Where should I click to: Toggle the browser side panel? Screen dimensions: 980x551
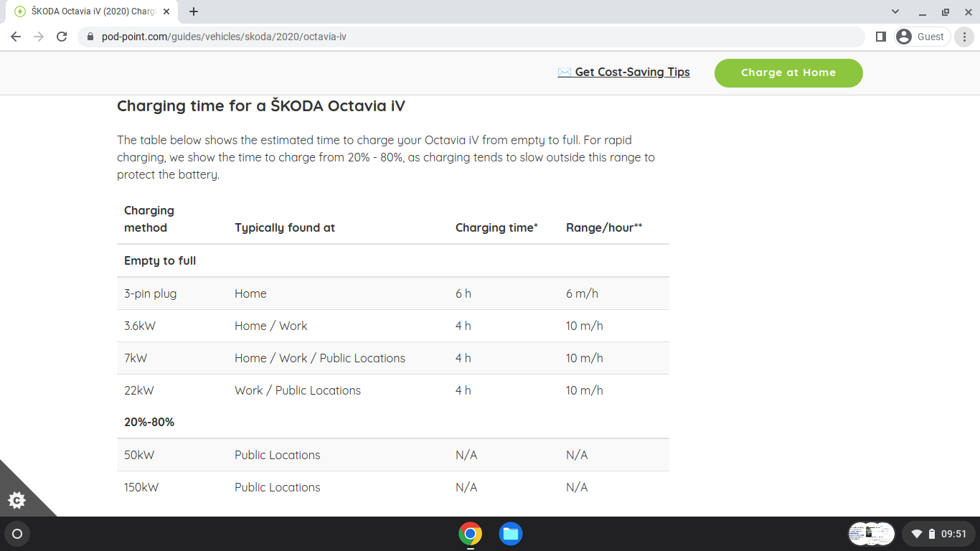pos(881,37)
